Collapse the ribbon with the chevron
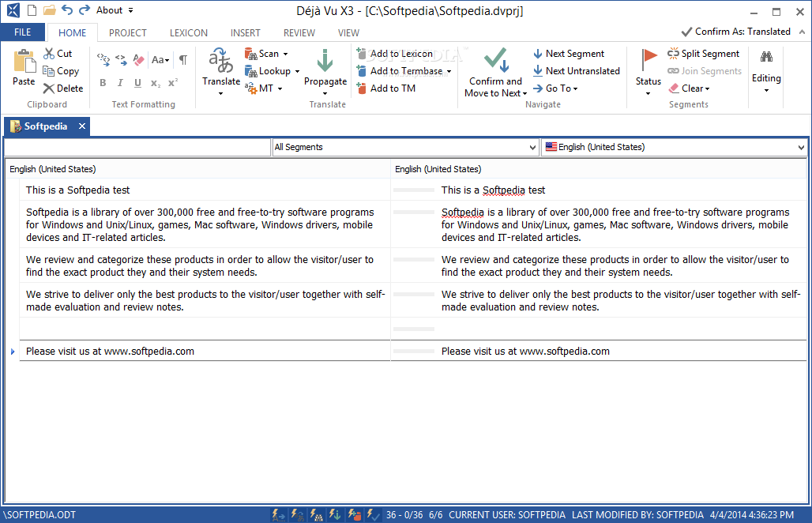The width and height of the screenshot is (812, 523). [x=803, y=32]
